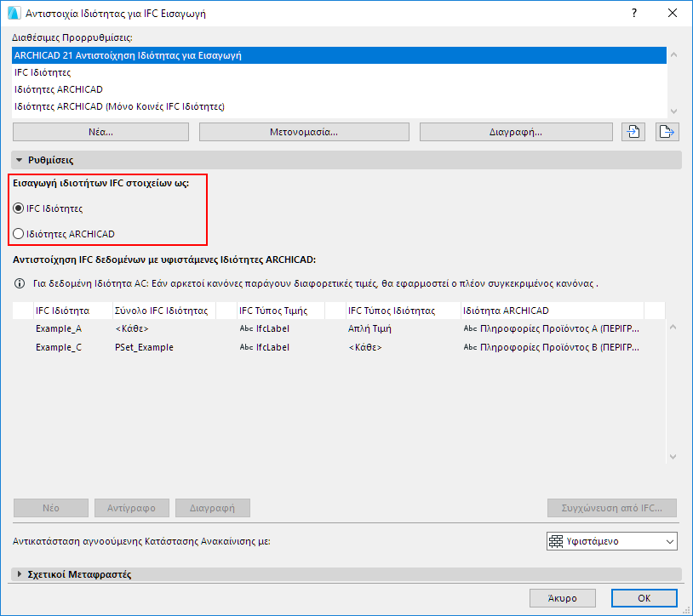Select preset Ιδιότητες ARCHICAD (Μόνο Κοινές IFC Ιδιότητες)

pos(339,106)
